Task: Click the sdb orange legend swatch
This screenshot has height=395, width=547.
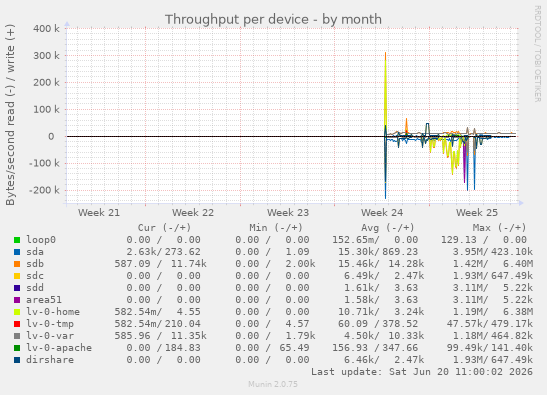Action: [x=17, y=264]
